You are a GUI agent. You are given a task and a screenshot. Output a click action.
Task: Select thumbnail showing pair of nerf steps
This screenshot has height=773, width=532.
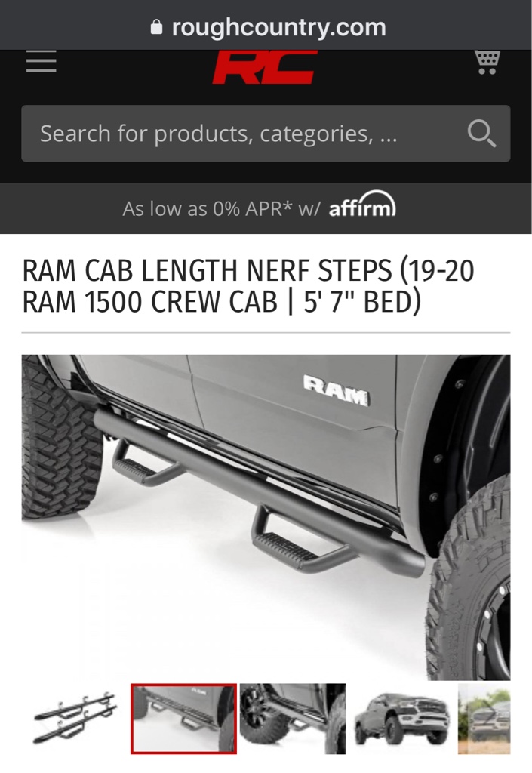pos(75,719)
